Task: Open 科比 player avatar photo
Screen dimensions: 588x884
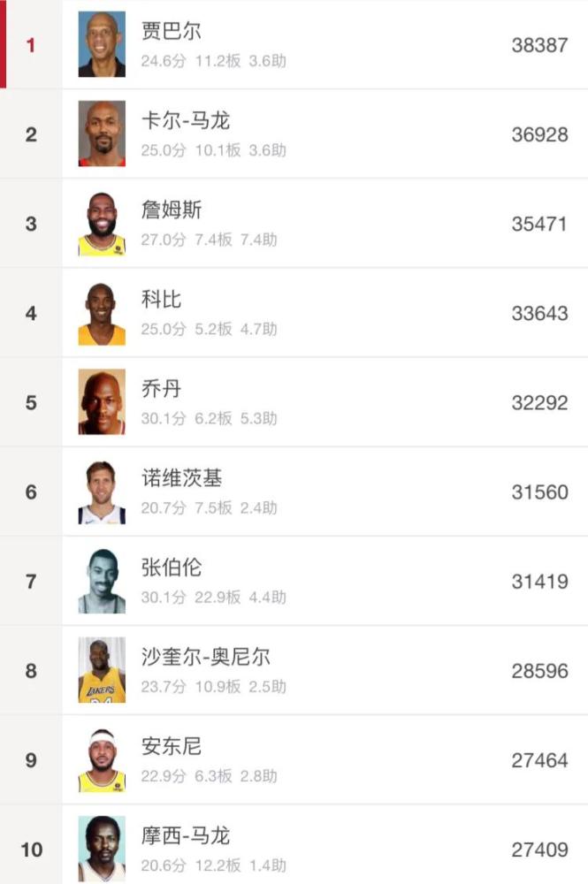Action: tap(102, 313)
